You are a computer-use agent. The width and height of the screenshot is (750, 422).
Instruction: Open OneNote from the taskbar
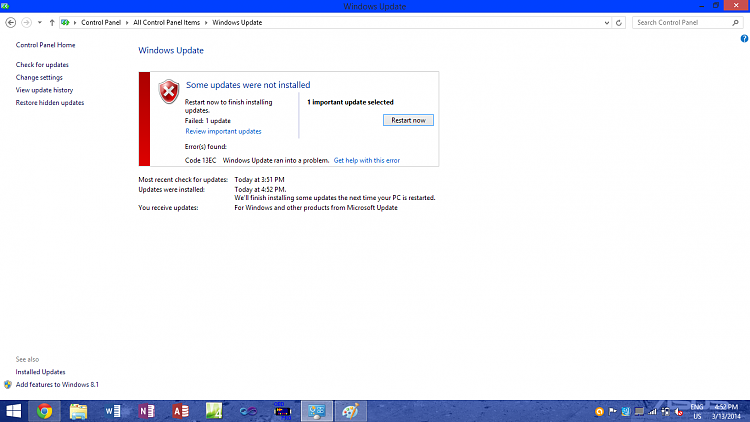pyautogui.click(x=146, y=411)
